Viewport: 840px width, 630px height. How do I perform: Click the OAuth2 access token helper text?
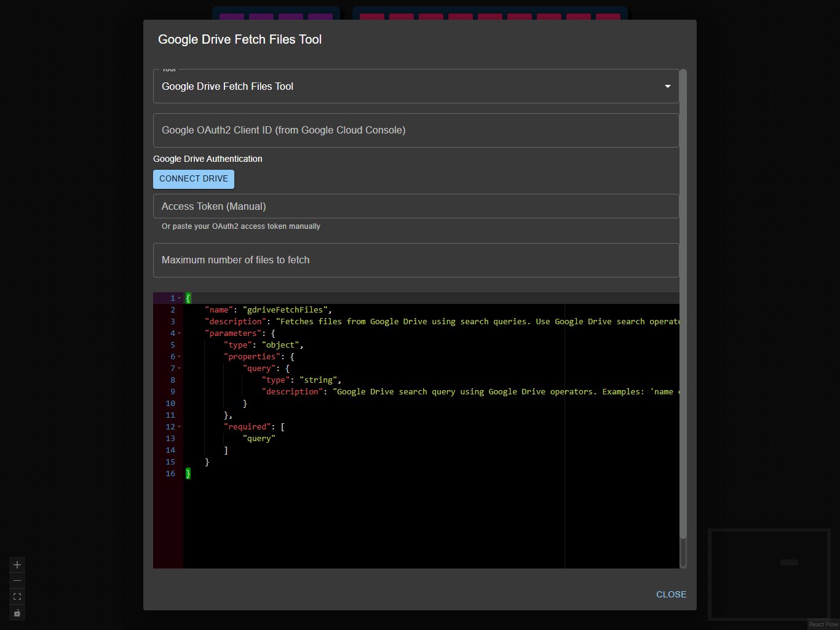(x=241, y=226)
